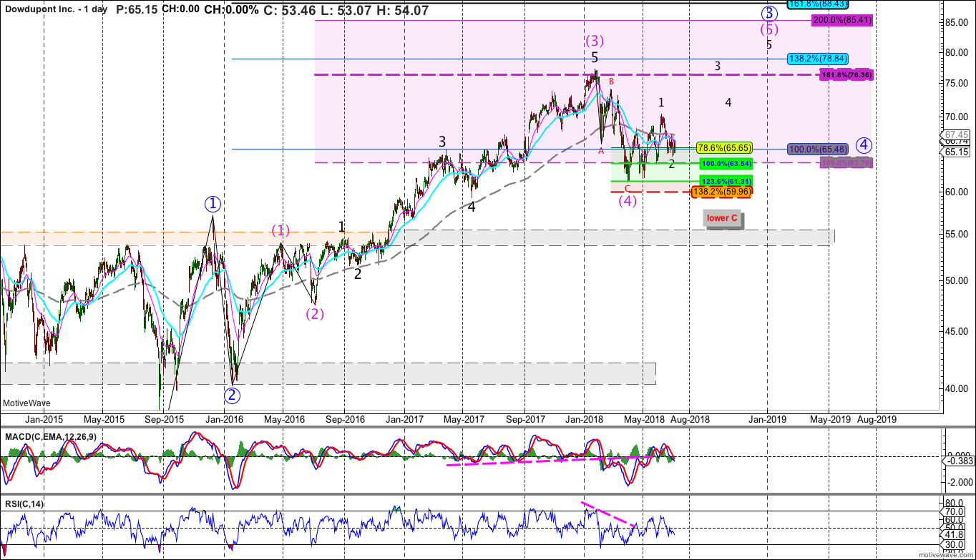The height and width of the screenshot is (560, 976).
Task: Select the magenta '(4)' wave label
Action: click(628, 202)
